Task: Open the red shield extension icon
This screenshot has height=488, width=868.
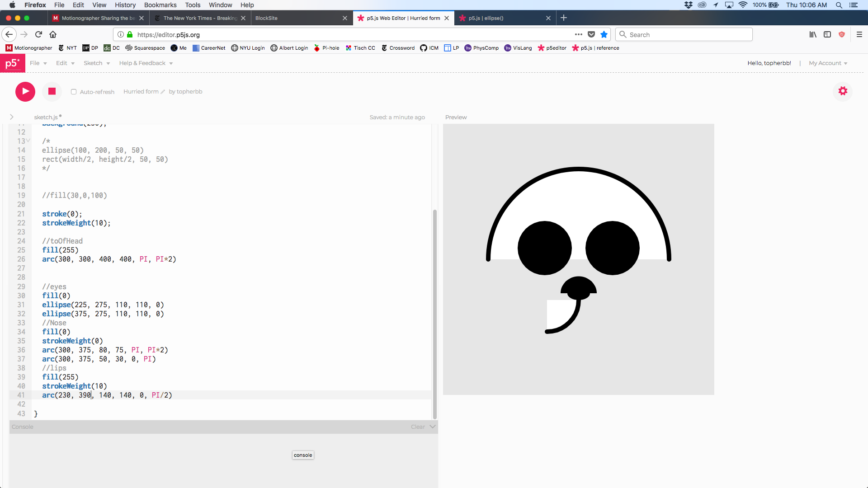Action: click(x=842, y=34)
